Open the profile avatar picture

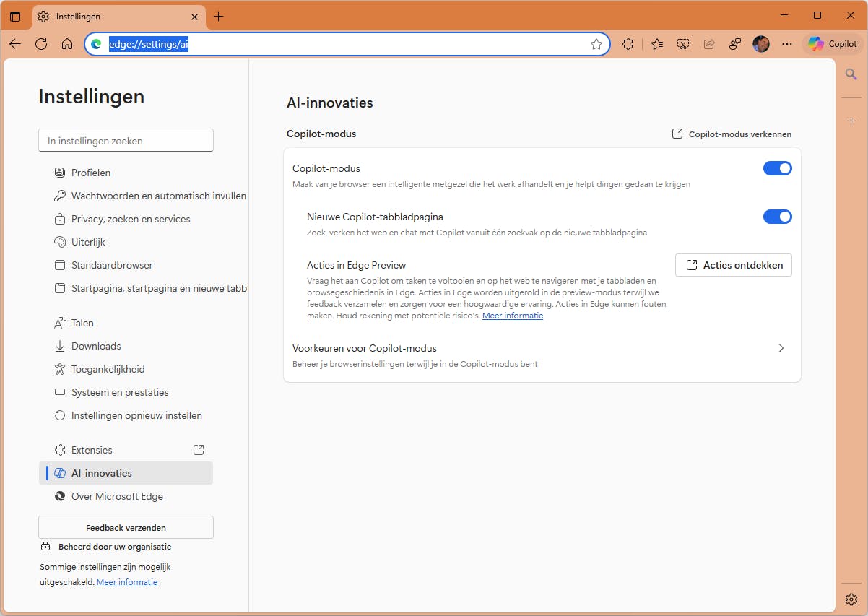point(761,44)
